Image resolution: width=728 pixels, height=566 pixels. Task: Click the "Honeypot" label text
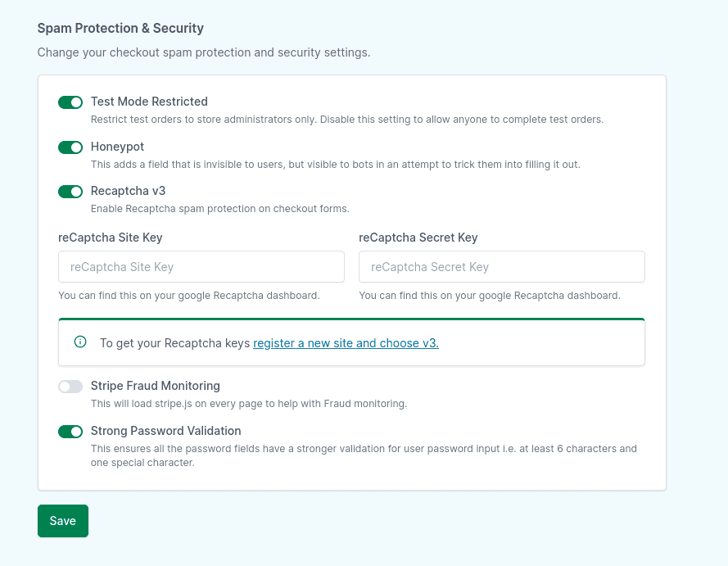tap(117, 147)
